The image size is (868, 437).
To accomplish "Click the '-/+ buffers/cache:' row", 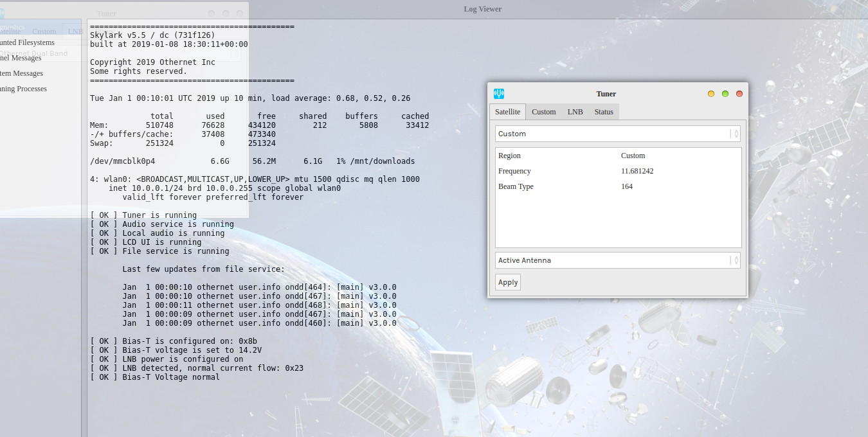I will pyautogui.click(x=183, y=134).
